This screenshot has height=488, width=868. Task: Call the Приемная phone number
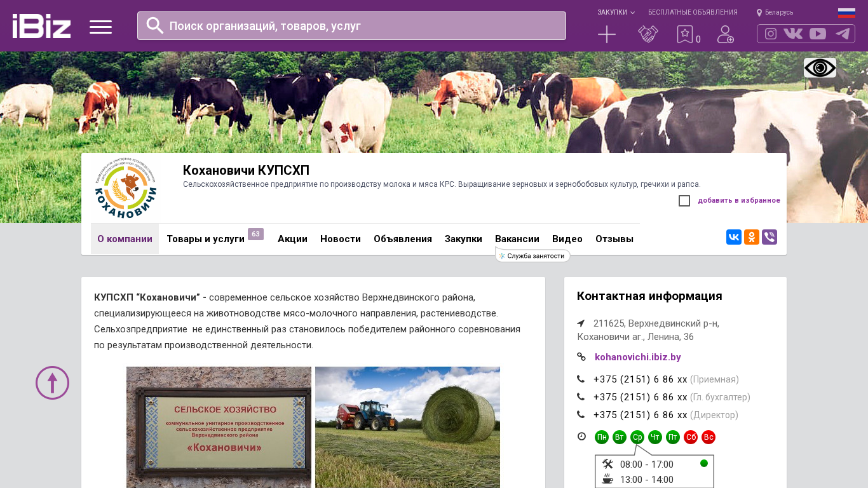(641, 379)
